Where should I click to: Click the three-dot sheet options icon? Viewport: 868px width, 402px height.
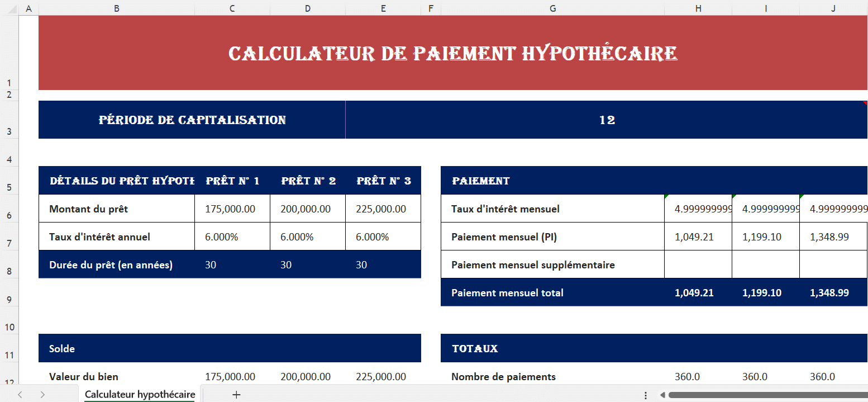click(646, 395)
